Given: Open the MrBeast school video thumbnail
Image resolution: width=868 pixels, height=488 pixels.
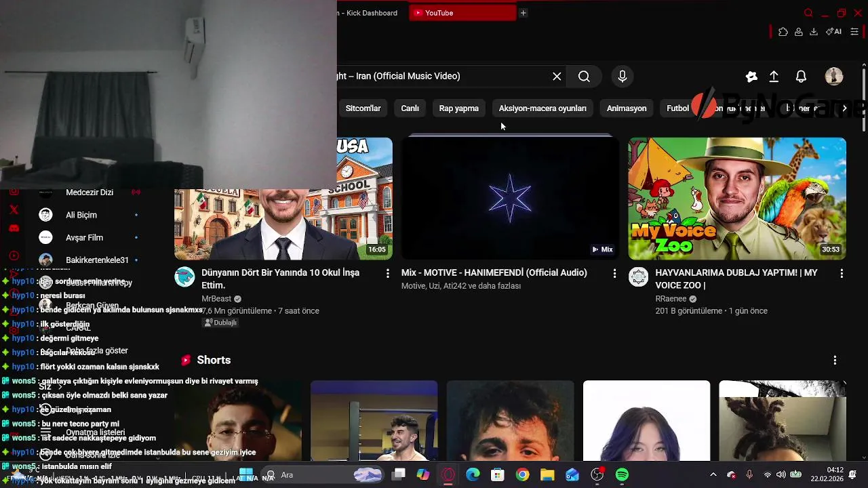Looking at the screenshot, I should click(283, 199).
